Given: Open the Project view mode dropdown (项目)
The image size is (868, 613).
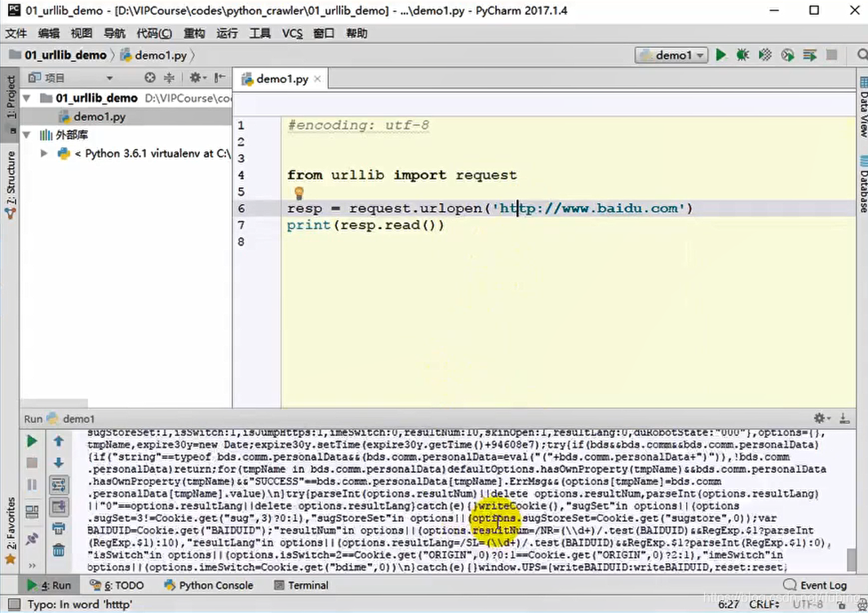Looking at the screenshot, I should click(x=71, y=77).
